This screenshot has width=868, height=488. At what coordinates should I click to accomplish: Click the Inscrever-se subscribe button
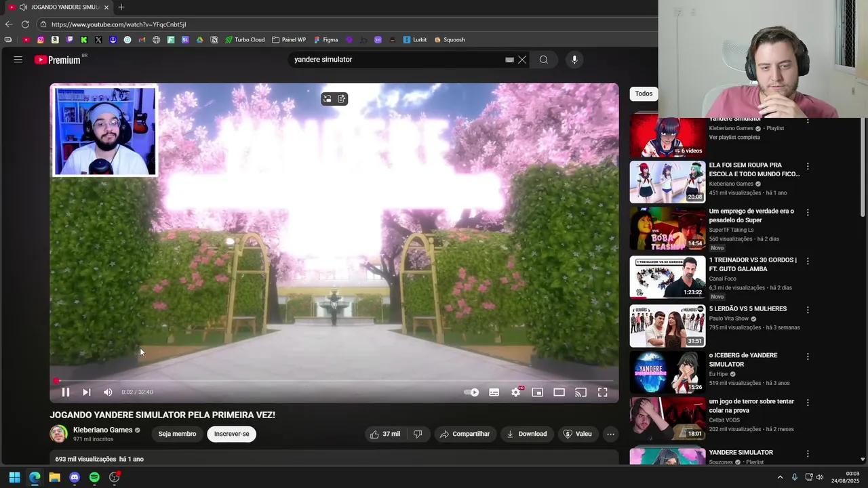pyautogui.click(x=231, y=434)
